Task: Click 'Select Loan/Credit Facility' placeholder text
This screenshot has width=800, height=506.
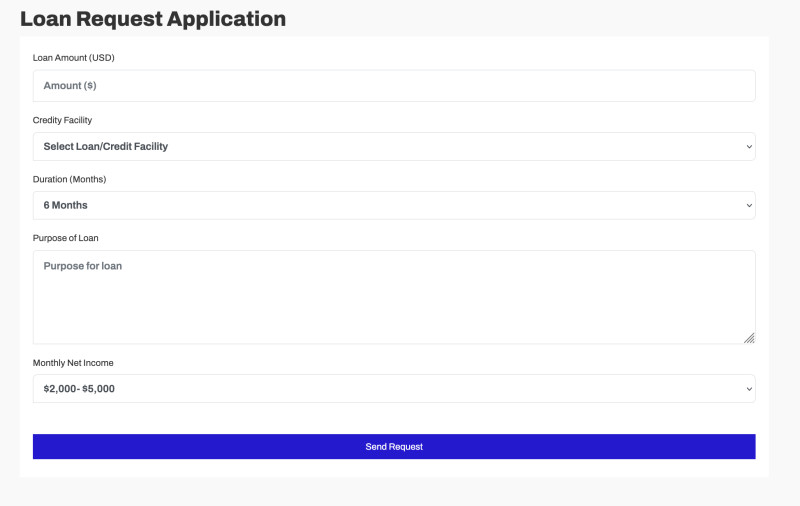Action: [x=106, y=147]
